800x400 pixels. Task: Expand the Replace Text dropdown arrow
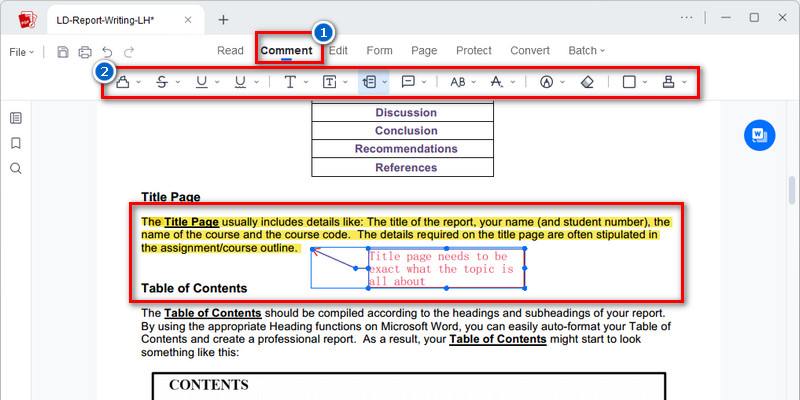473,82
